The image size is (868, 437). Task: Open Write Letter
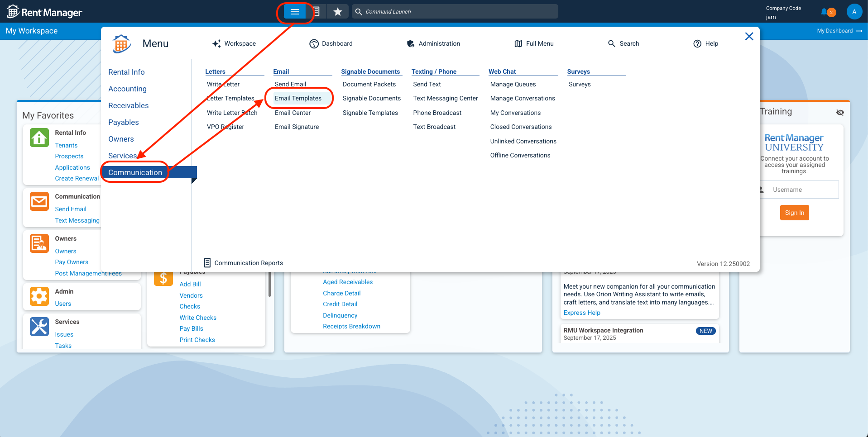pos(223,84)
